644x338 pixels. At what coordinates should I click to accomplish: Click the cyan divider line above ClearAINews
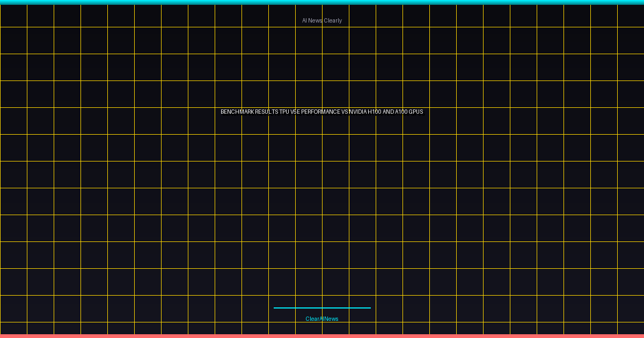coord(322,308)
